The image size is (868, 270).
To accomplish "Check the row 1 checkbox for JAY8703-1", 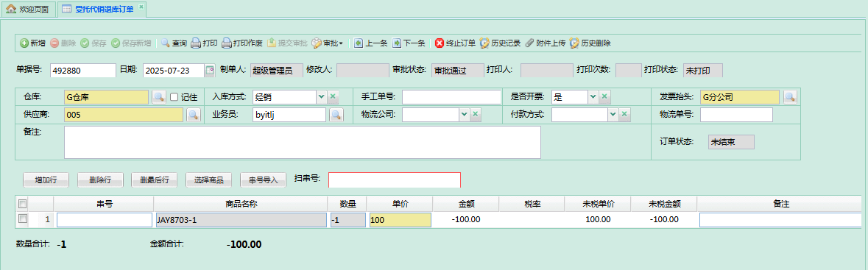I will click(x=22, y=219).
